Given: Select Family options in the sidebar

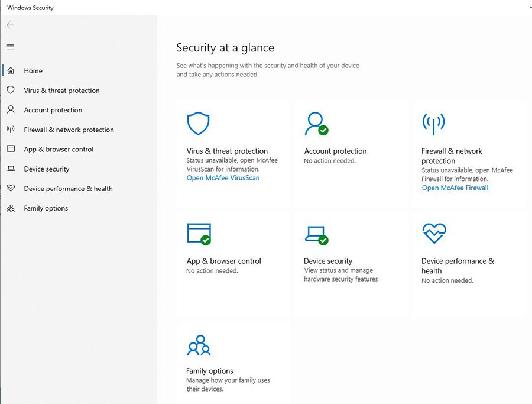Looking at the screenshot, I should [x=44, y=208].
